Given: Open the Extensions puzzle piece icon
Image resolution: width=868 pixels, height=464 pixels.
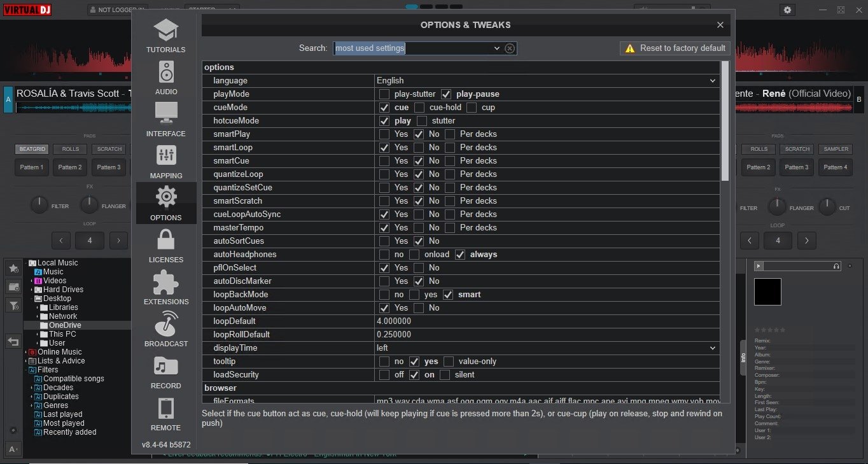Looking at the screenshot, I should [x=166, y=282].
